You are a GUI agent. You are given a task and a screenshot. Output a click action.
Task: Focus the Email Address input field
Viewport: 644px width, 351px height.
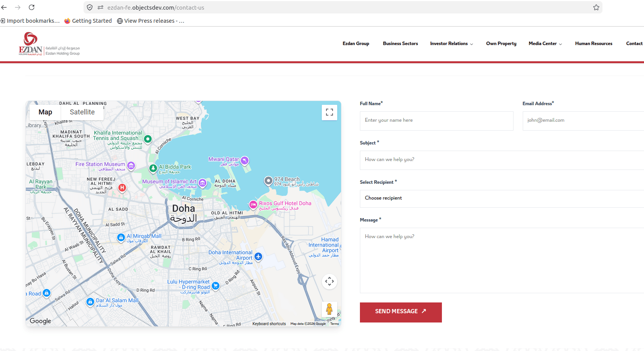click(583, 121)
